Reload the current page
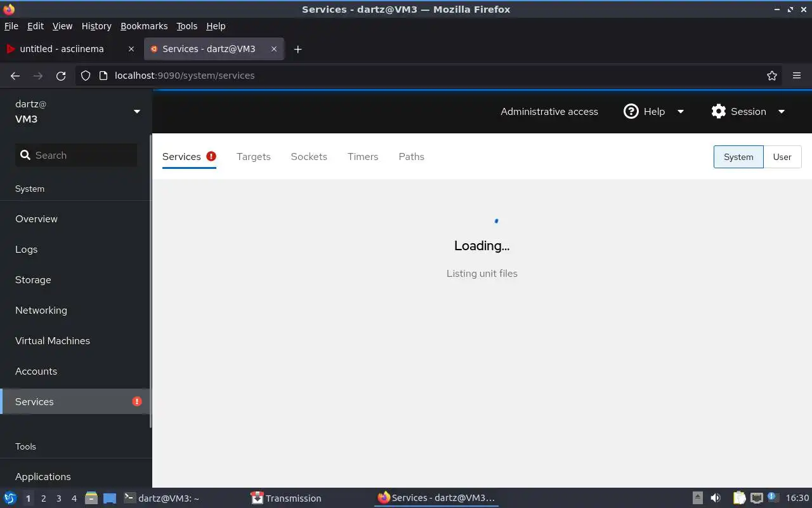The width and height of the screenshot is (812, 508). tap(61, 76)
